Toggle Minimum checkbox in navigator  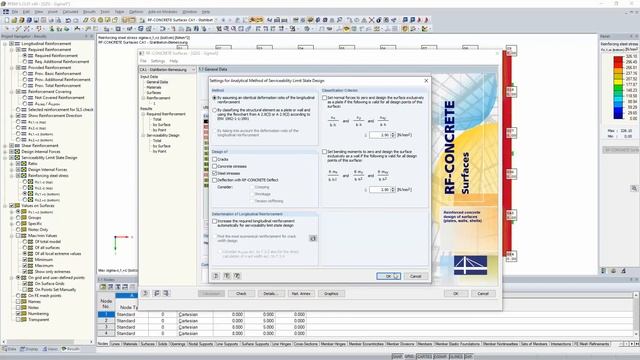(25, 260)
